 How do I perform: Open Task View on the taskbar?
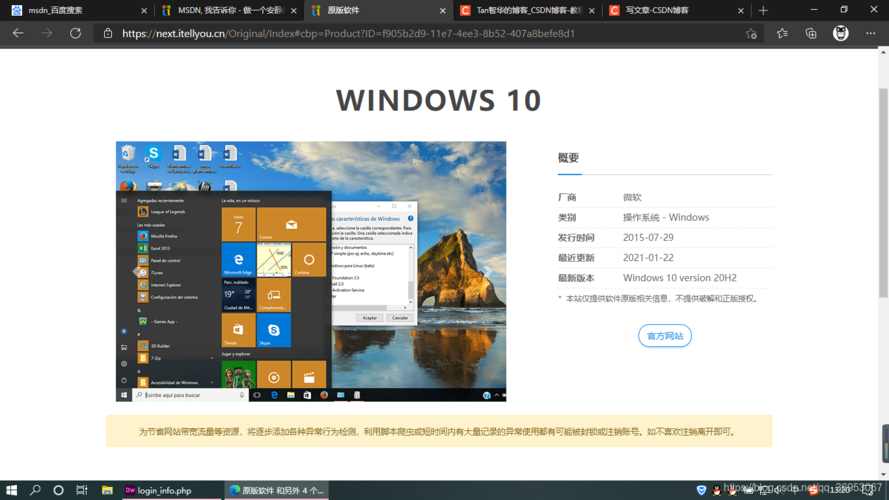(x=82, y=490)
